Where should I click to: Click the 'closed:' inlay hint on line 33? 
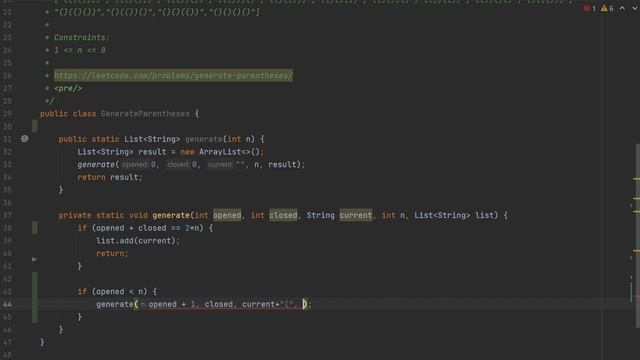coord(179,164)
